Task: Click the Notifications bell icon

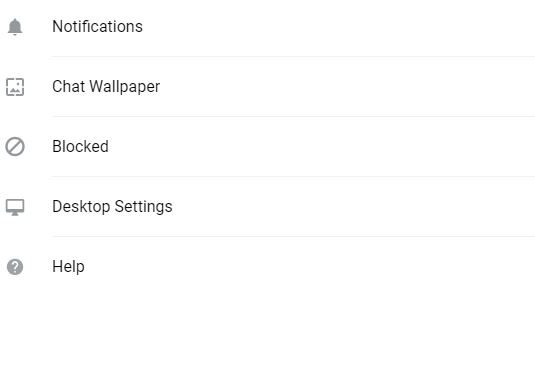Action: coord(15,27)
